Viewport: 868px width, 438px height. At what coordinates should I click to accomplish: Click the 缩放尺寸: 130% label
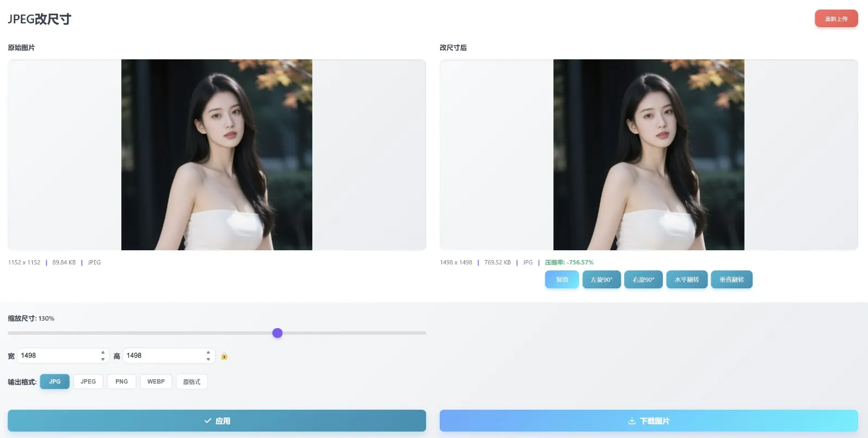pos(31,318)
